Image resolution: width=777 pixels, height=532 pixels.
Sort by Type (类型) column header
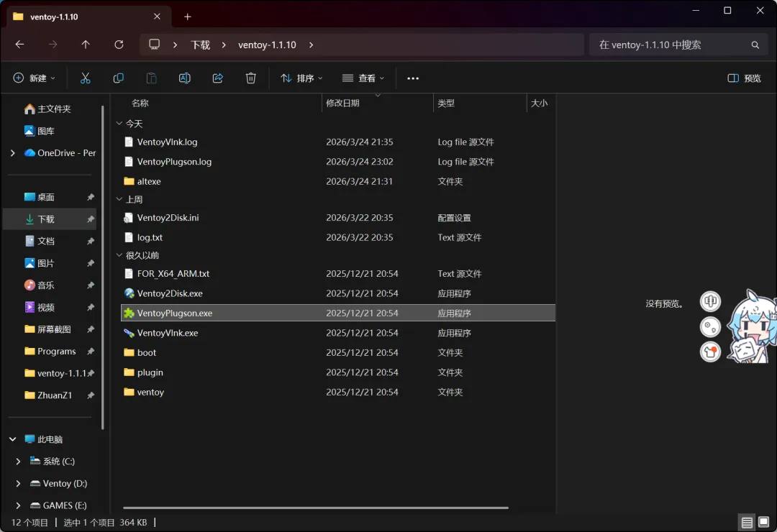[446, 103]
